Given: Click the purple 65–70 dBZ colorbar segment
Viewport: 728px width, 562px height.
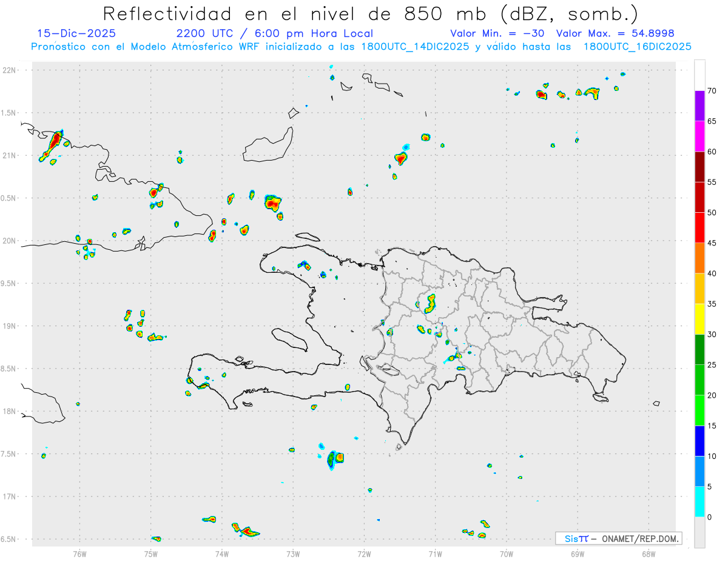Looking at the screenshot, I should [699, 105].
